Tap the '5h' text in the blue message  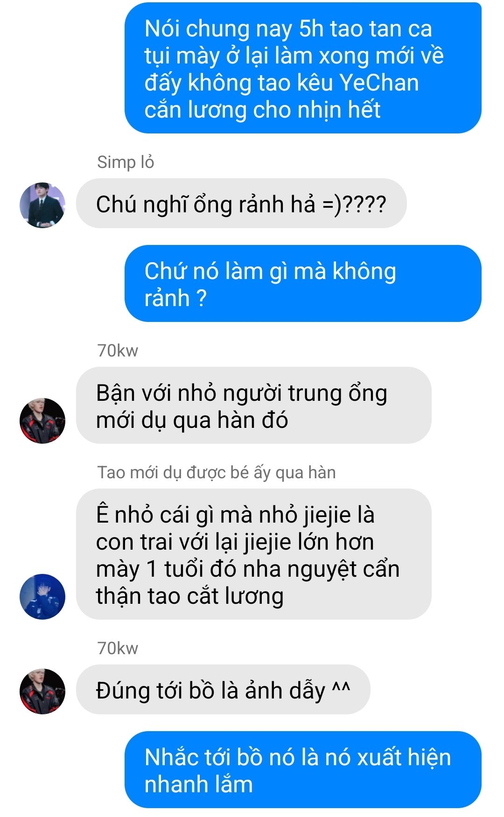[311, 29]
